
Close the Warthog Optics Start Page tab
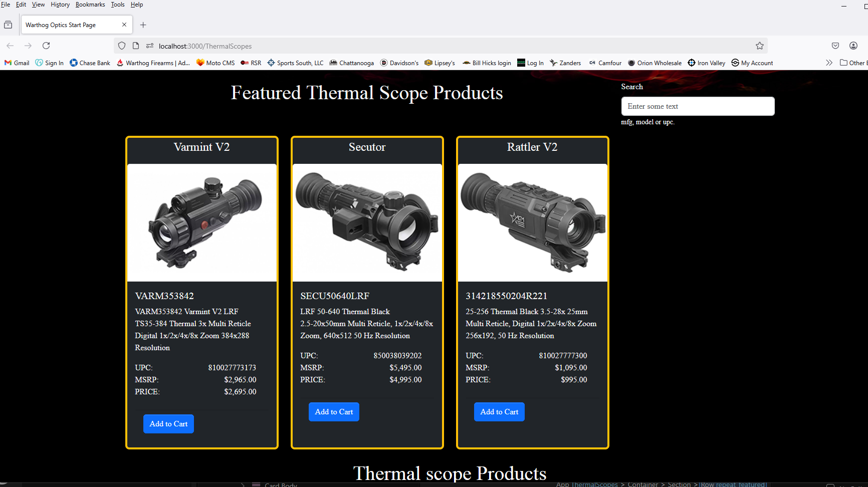tap(124, 25)
